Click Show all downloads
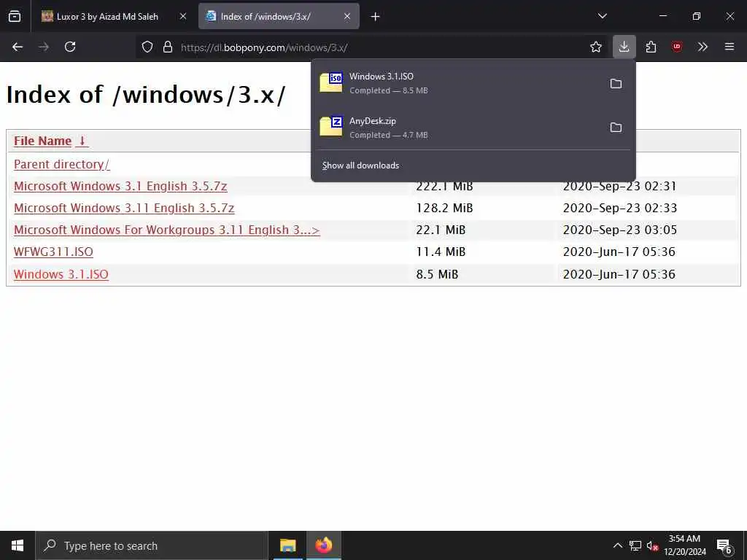747x560 pixels. pos(360,166)
